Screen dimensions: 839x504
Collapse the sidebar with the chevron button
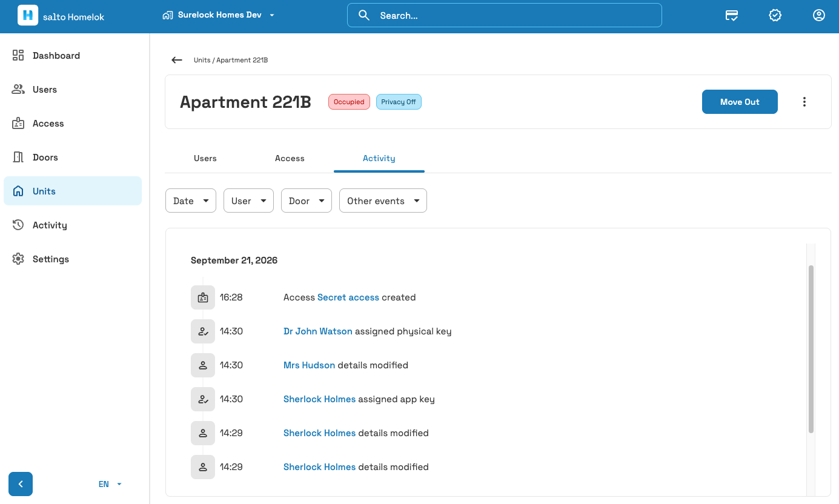pos(21,484)
